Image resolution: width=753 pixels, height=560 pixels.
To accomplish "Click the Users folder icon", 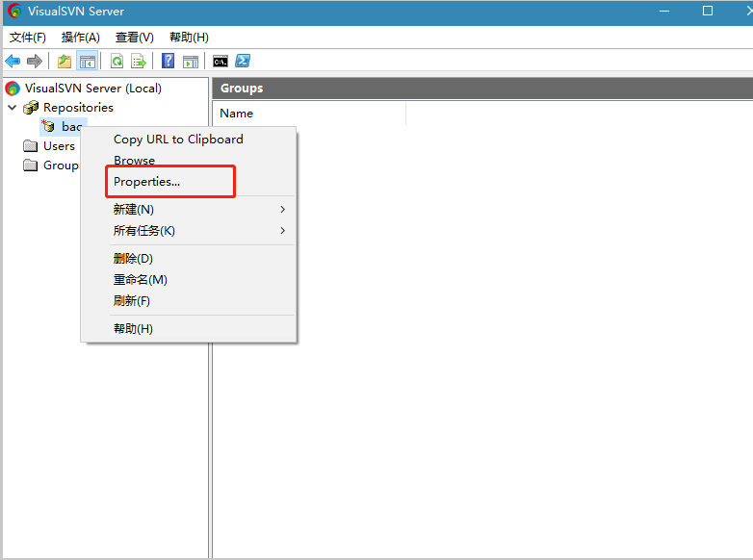I will (x=30, y=146).
